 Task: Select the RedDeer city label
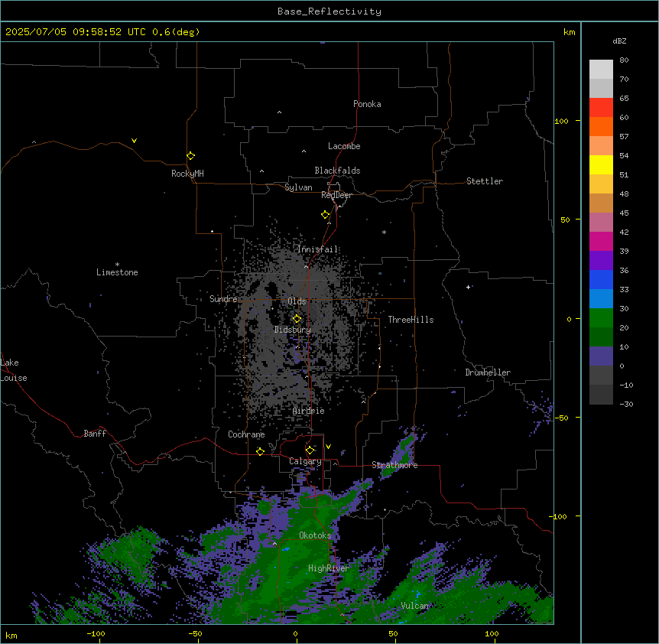(x=336, y=195)
